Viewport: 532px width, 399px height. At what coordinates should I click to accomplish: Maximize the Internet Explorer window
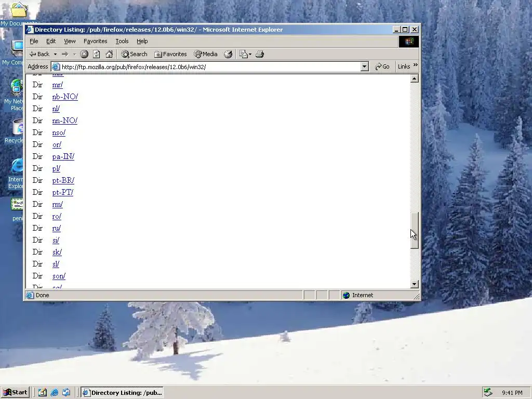[405, 30]
